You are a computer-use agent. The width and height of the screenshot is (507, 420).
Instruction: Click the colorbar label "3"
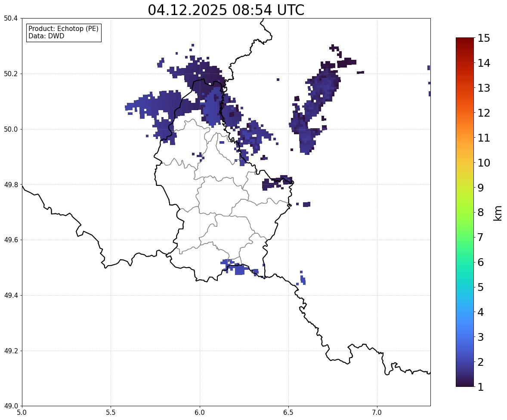481,337
